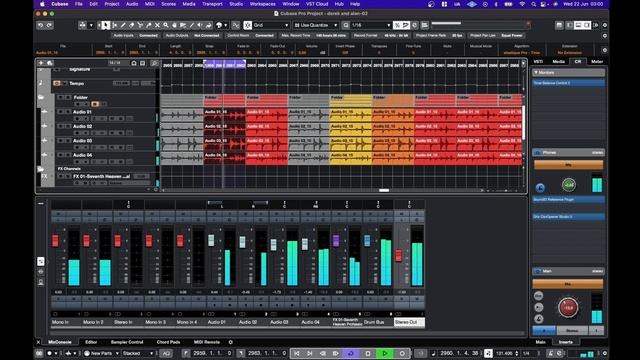Select the Stereo Out mixer channel label
The image size is (640, 360).
(409, 322)
